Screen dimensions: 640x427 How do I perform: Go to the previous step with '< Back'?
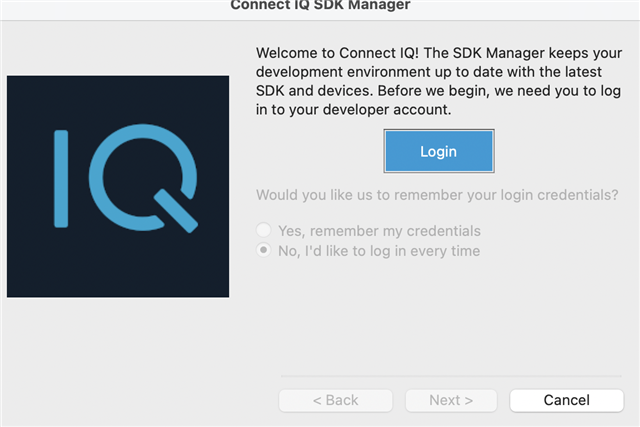pyautogui.click(x=336, y=400)
